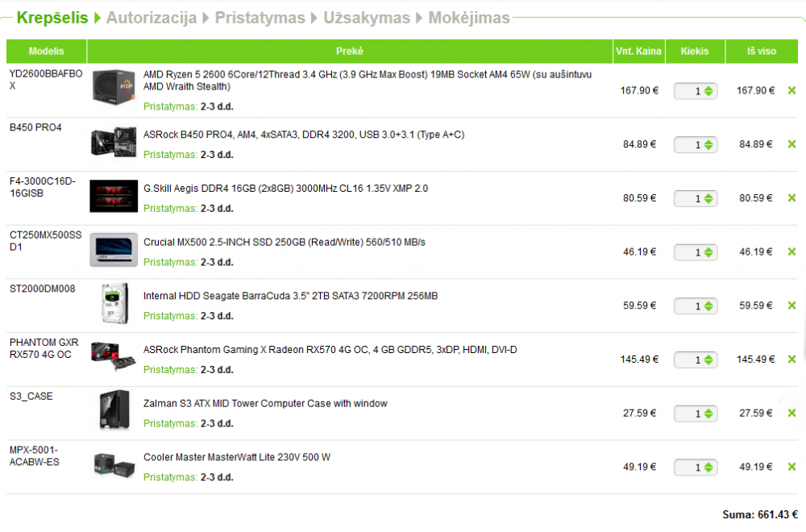Open Zalman S3 ATX MID Tower link

265,404
